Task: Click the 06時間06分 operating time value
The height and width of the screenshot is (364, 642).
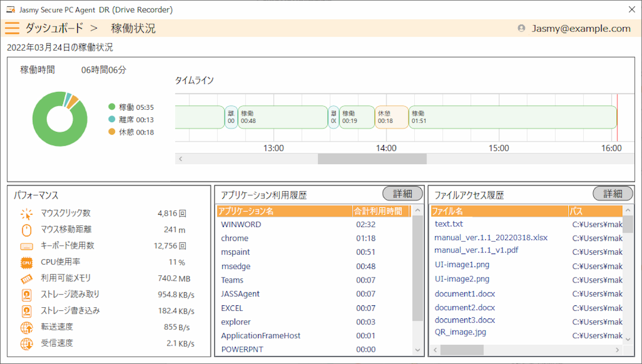Action: 104,70
